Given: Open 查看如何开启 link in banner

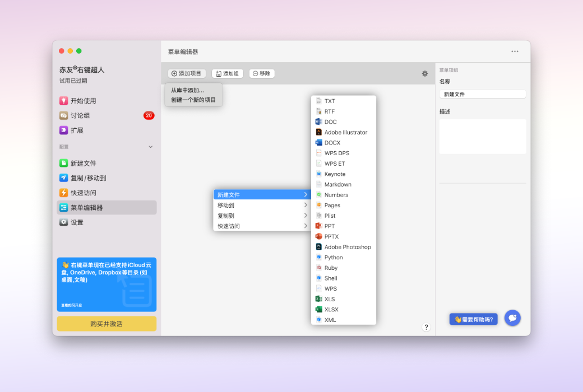Looking at the screenshot, I should pos(72,305).
